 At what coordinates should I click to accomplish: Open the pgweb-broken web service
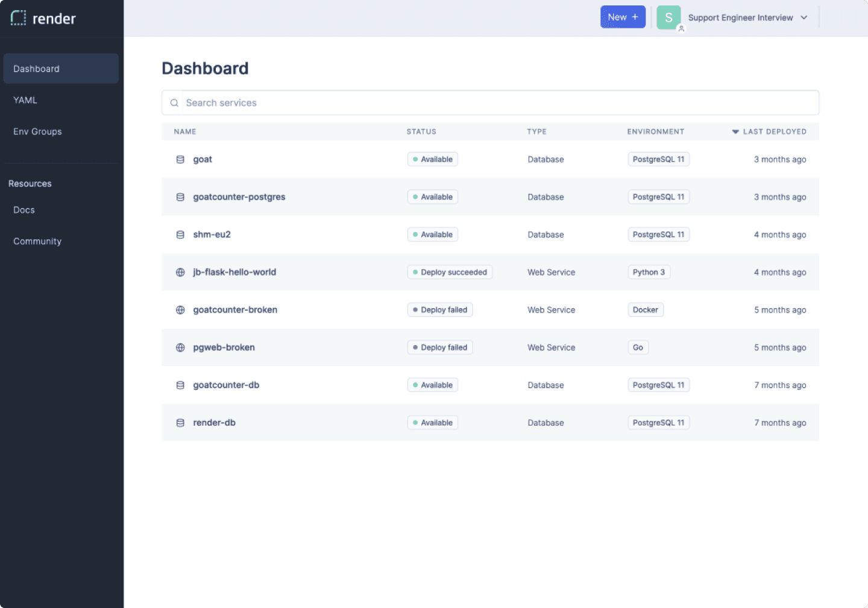[x=224, y=347]
